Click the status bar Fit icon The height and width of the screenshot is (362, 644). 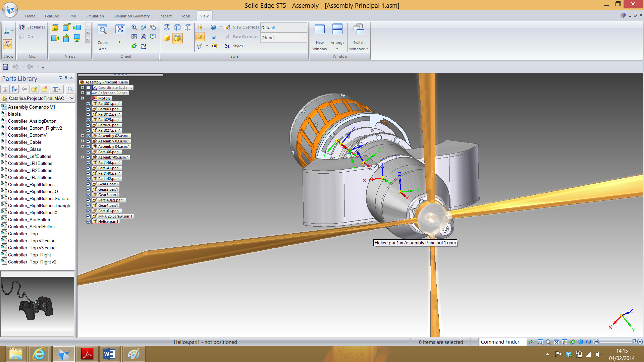click(x=556, y=342)
